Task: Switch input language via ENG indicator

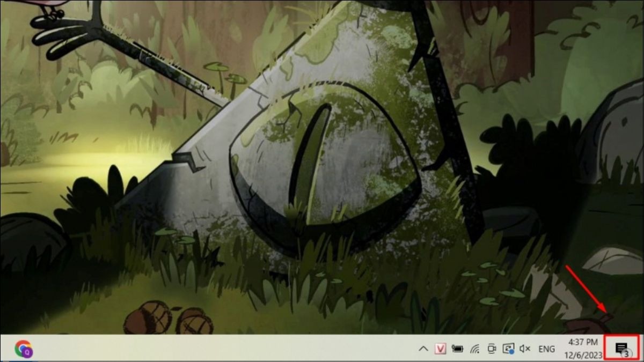Action: click(x=546, y=349)
